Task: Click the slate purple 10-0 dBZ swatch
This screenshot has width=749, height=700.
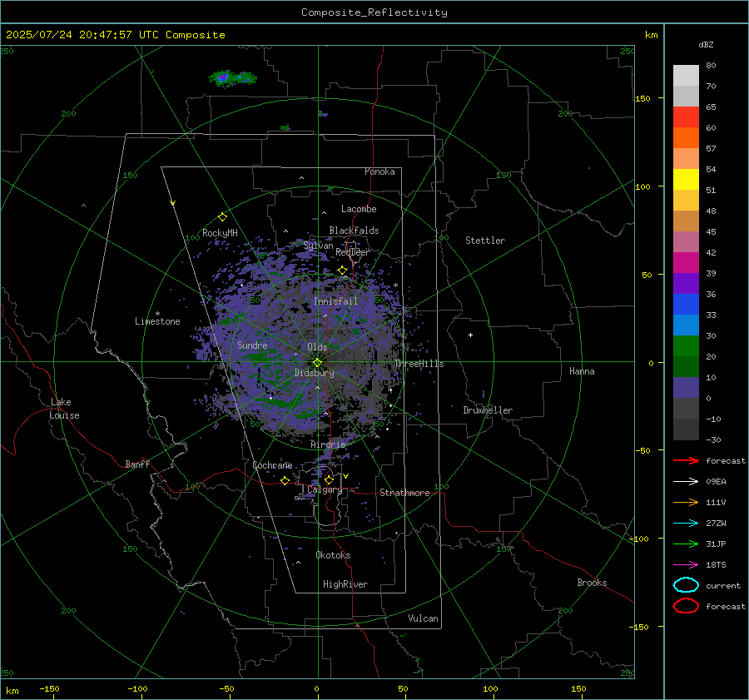Action: [686, 388]
